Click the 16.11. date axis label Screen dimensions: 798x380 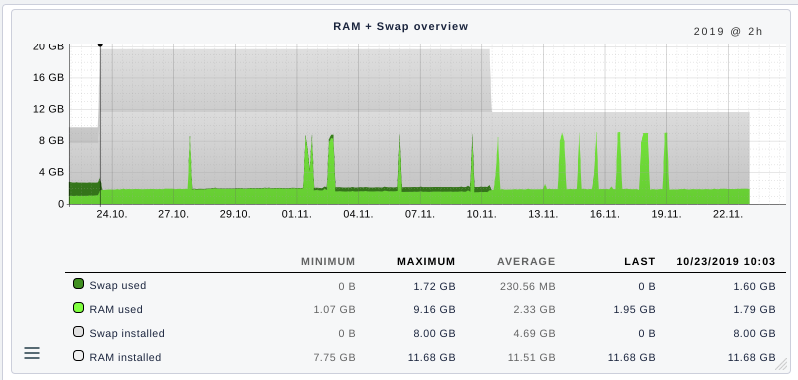[605, 214]
